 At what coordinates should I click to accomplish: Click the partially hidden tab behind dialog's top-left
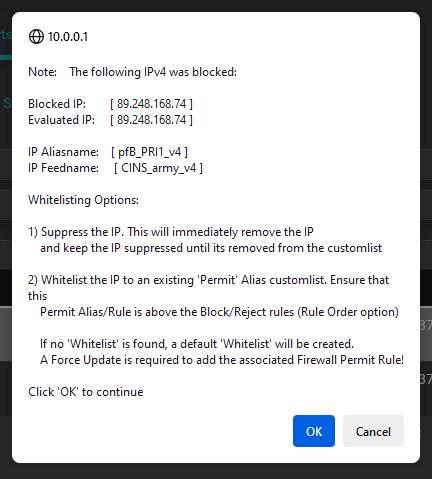[x=6, y=35]
